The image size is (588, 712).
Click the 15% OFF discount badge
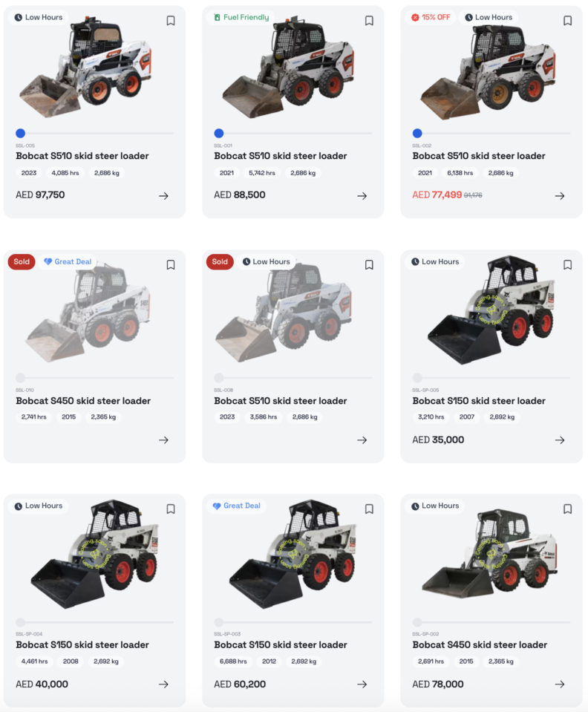(431, 17)
